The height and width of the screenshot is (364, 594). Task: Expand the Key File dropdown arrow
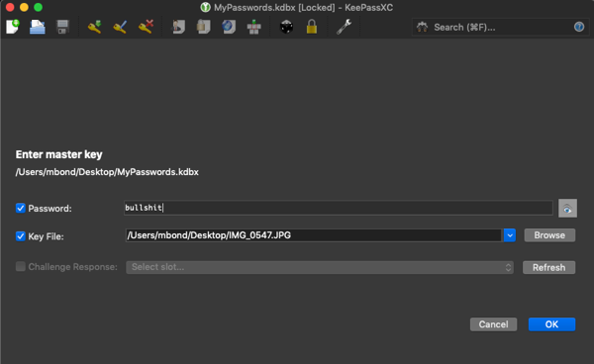coord(510,235)
